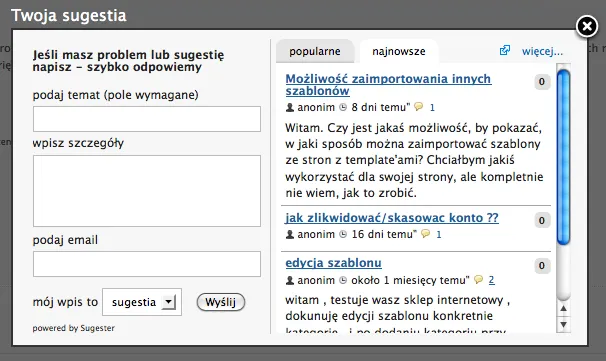Open the więcej... link

(x=542, y=51)
